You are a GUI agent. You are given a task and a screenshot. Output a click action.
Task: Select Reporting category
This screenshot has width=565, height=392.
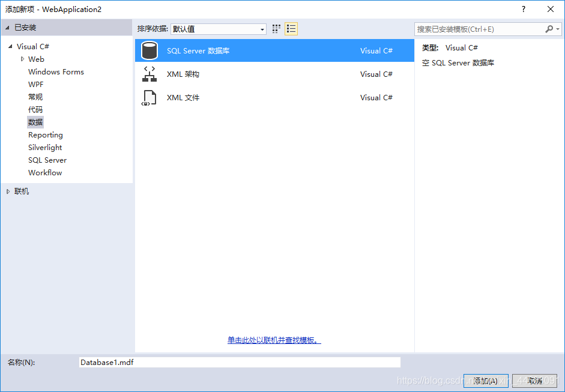coord(46,134)
